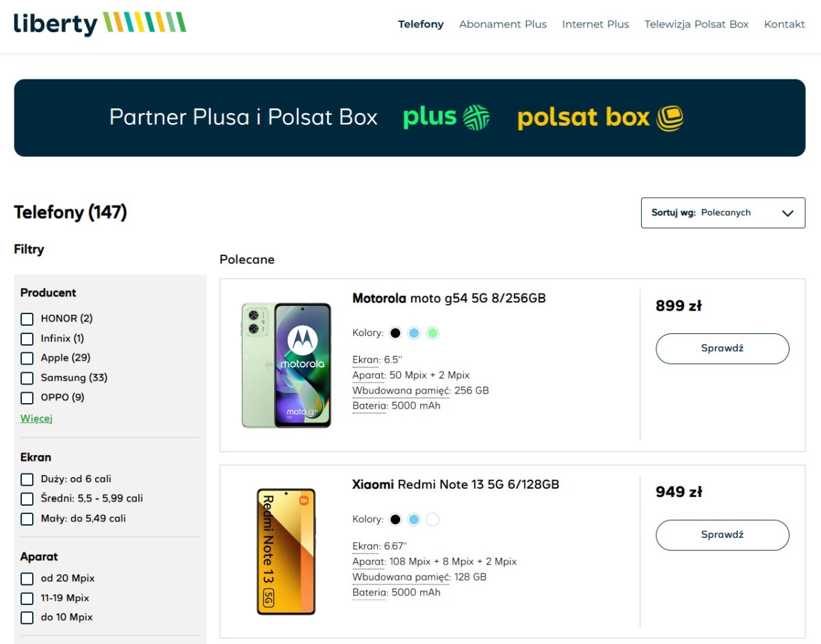Click the Plus logo in banner

446,118
